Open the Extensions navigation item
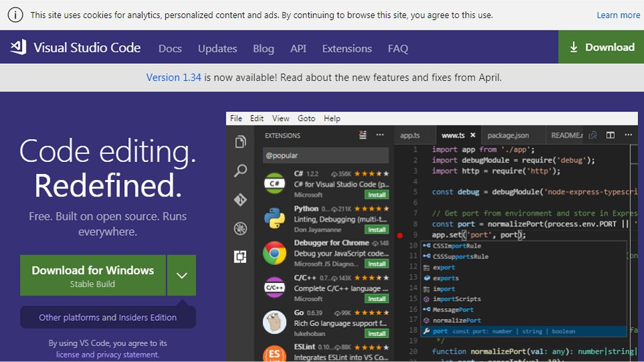This screenshot has width=644, height=362. [347, 48]
